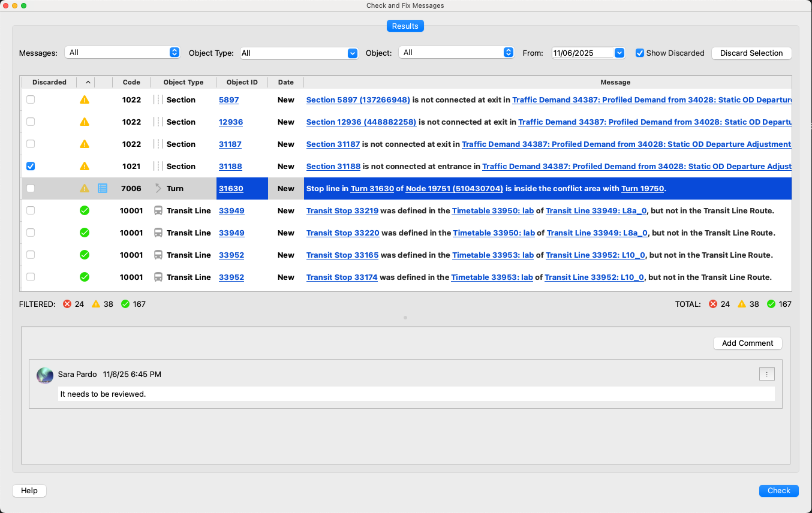Click the section icon next to Section 12936
Image resolution: width=812 pixels, height=513 pixels.
[158, 122]
